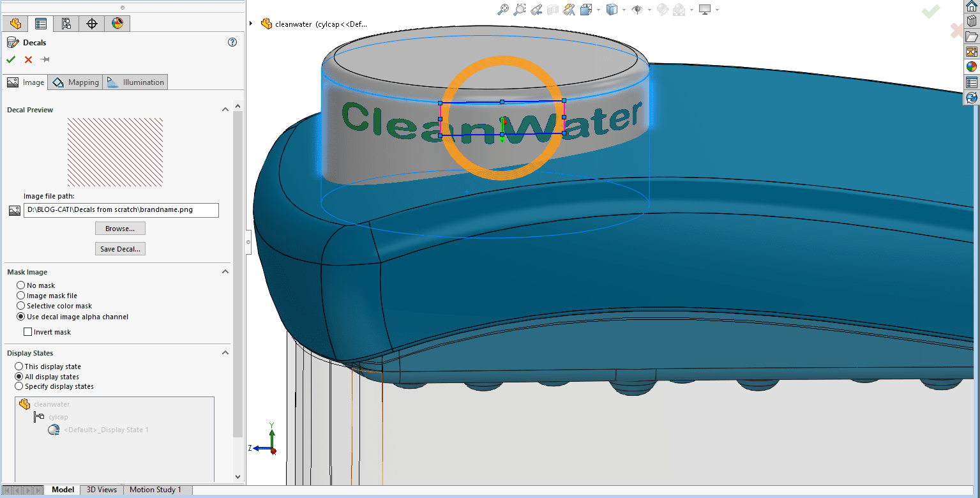Click the decal image file path field
The height and width of the screenshot is (498, 980).
coord(121,210)
